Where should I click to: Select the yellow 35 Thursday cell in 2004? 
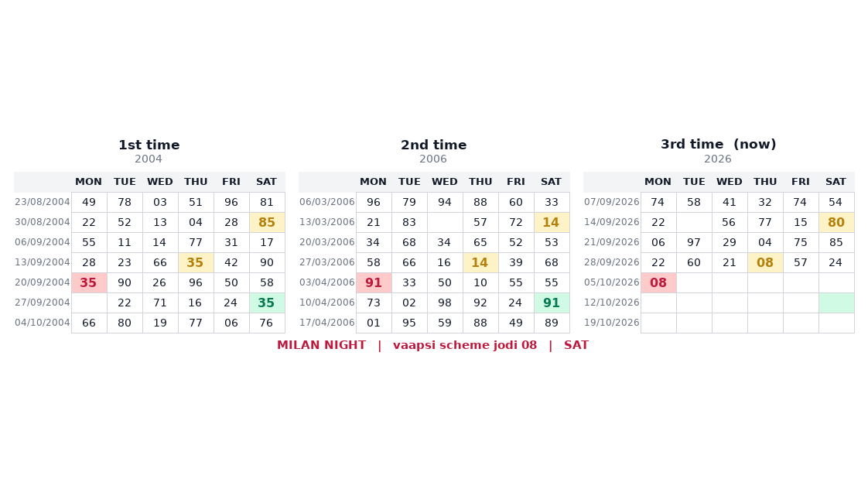196,262
